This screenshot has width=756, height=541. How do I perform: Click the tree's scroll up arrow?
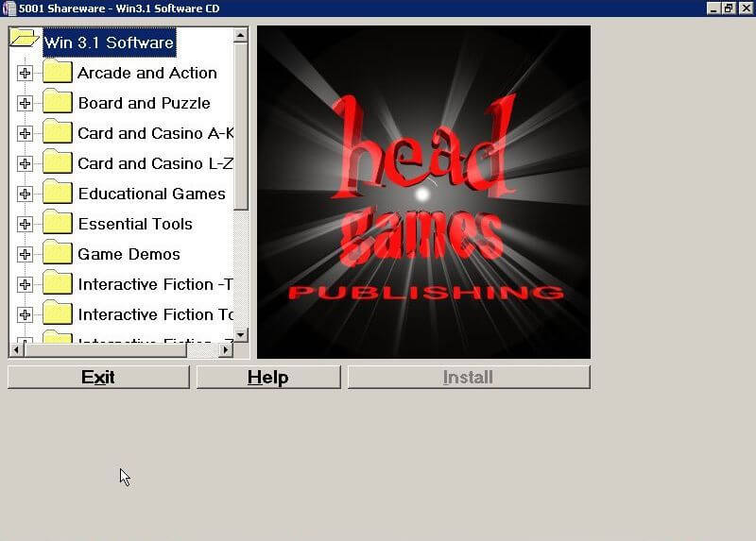241,35
